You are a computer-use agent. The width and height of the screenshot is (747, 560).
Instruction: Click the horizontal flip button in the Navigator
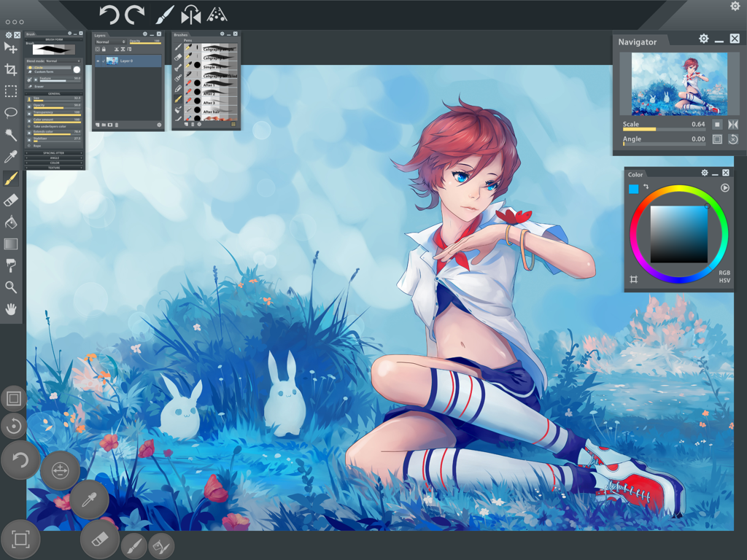[x=732, y=125]
